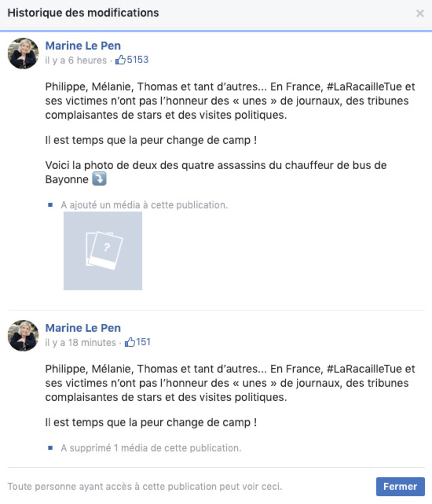This screenshot has width=432, height=504.
Task: Click the il y a 18 minutes timestamp
Action: pos(81,342)
